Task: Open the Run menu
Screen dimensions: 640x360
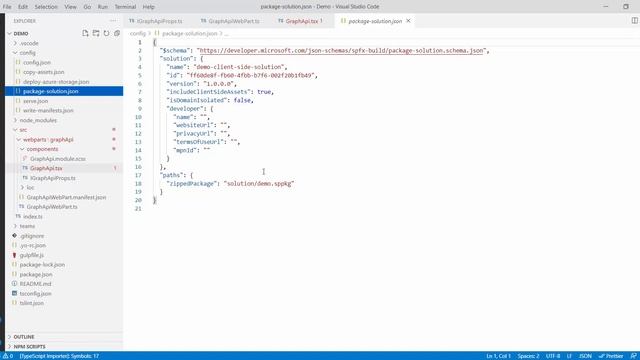Action: click(x=102, y=7)
